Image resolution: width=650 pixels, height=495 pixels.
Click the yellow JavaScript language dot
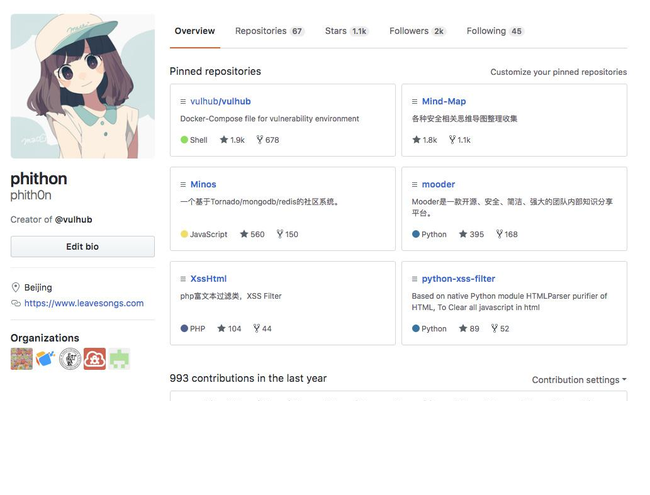point(184,234)
